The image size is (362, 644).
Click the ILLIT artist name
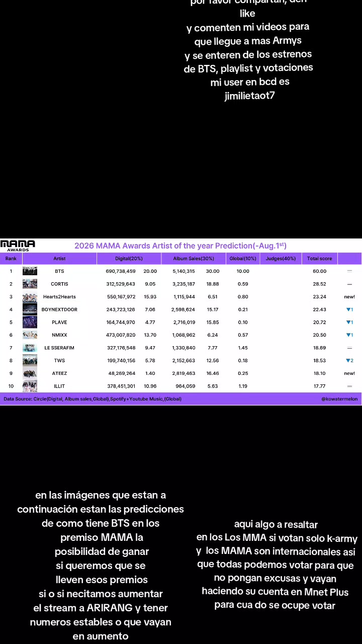[x=59, y=386]
